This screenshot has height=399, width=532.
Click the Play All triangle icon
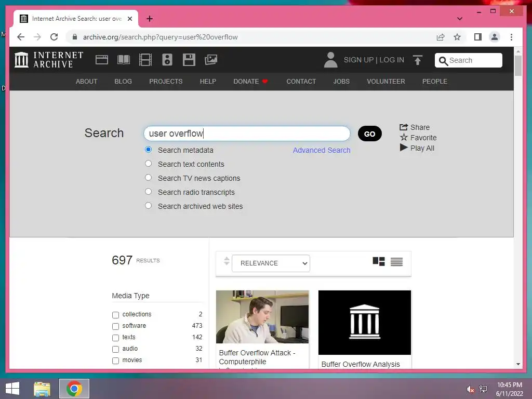click(403, 148)
